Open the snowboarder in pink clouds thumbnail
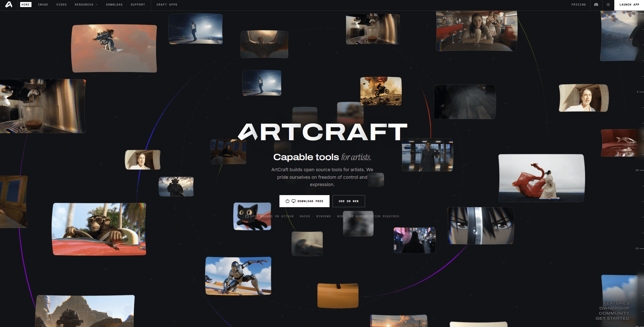This screenshot has height=327, width=644. coord(114,48)
